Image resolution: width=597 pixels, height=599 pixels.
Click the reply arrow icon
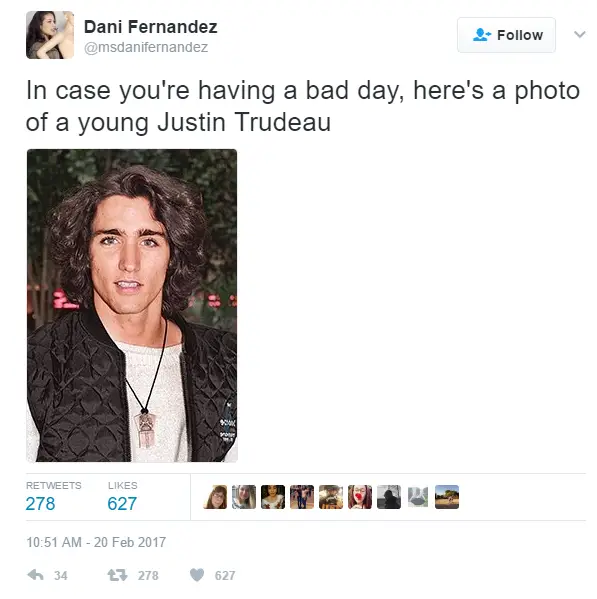[x=36, y=575]
